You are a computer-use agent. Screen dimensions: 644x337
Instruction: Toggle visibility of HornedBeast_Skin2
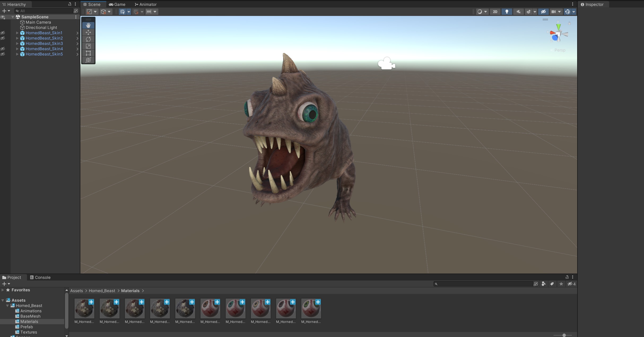point(3,38)
